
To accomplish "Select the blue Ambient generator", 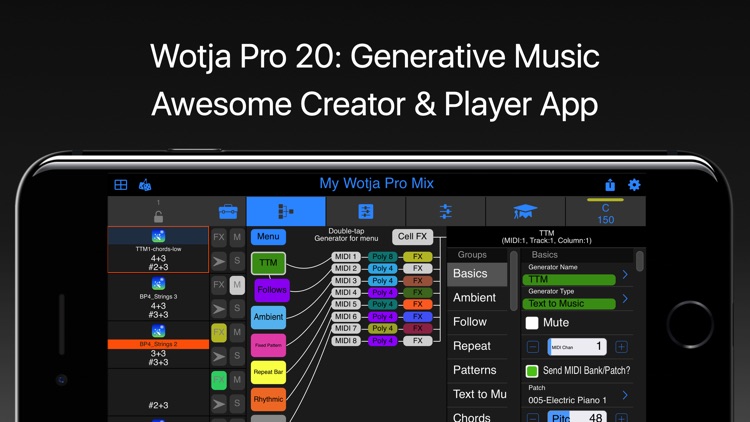I will pos(268,317).
